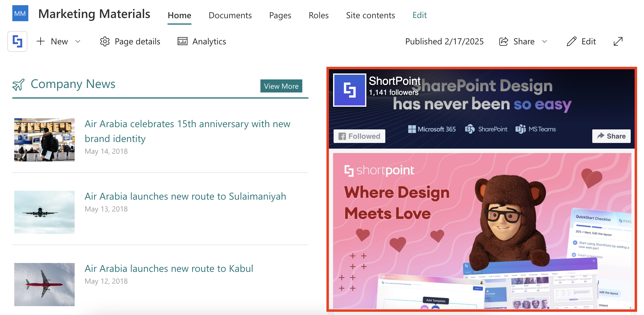Click the Company News airplane icon
The image size is (644, 315).
pyautogui.click(x=18, y=85)
